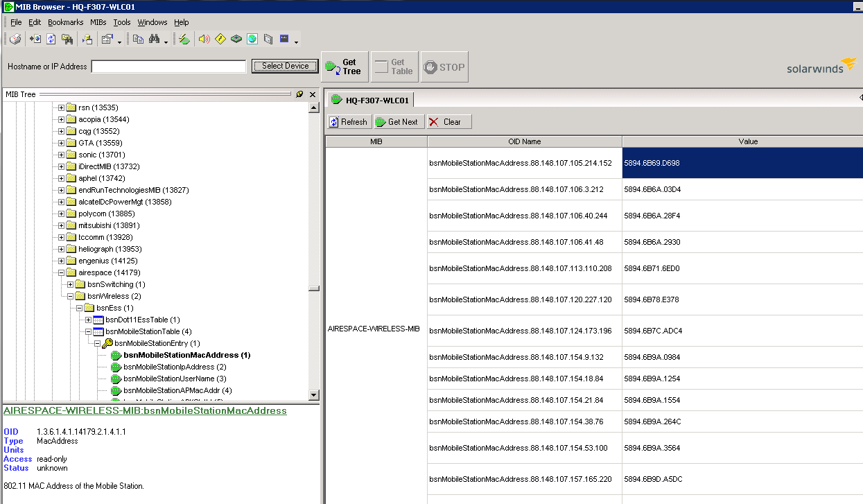This screenshot has width=863, height=504.
Task: Click the binoculars Find toolbar icon
Action: [x=155, y=40]
